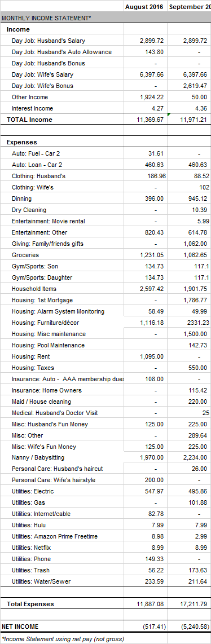Click the Expenses section header cell
The image size is (211, 644).
pyautogui.click(x=62, y=142)
